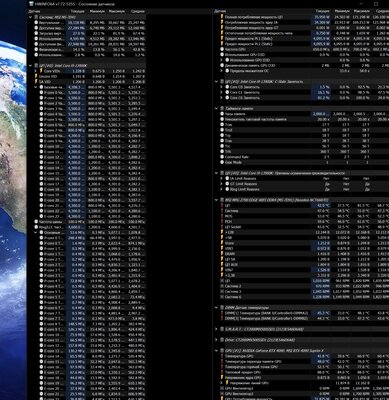Click the lightning icon beside SA VID

tap(36, 82)
